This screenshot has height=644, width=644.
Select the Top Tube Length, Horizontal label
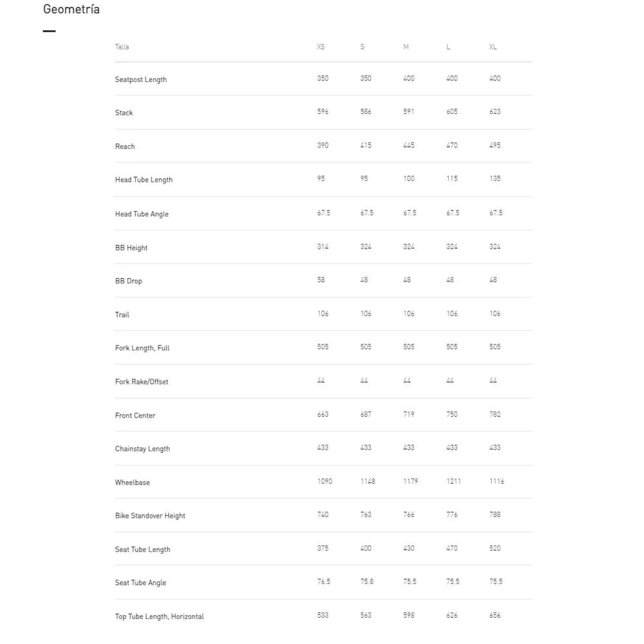click(x=159, y=616)
